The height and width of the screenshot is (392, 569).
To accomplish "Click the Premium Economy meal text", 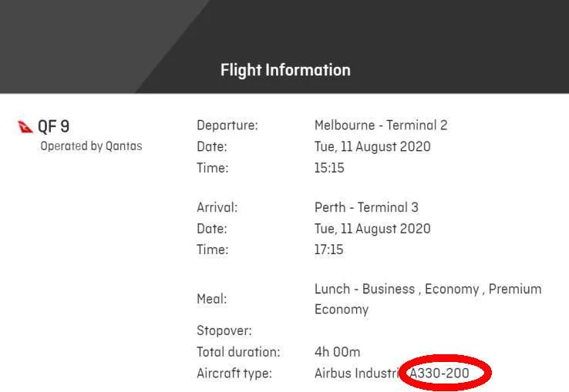I will (x=428, y=299).
